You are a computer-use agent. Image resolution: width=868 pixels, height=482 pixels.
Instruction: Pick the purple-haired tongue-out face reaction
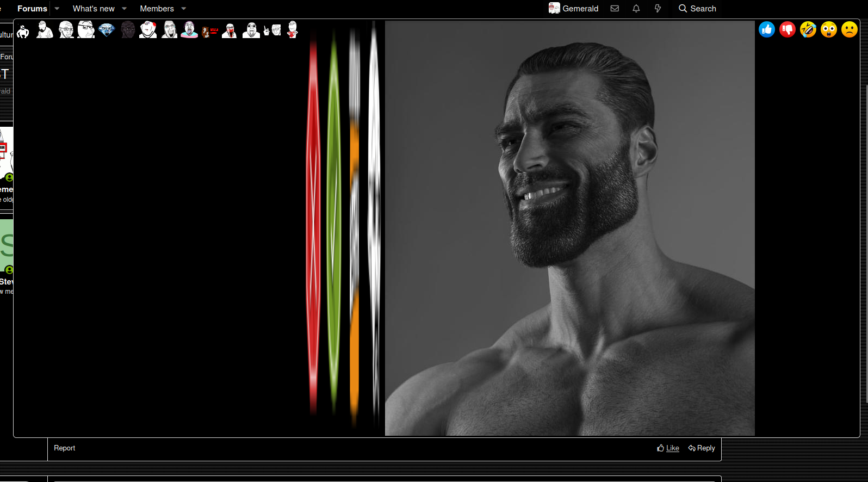coord(189,29)
